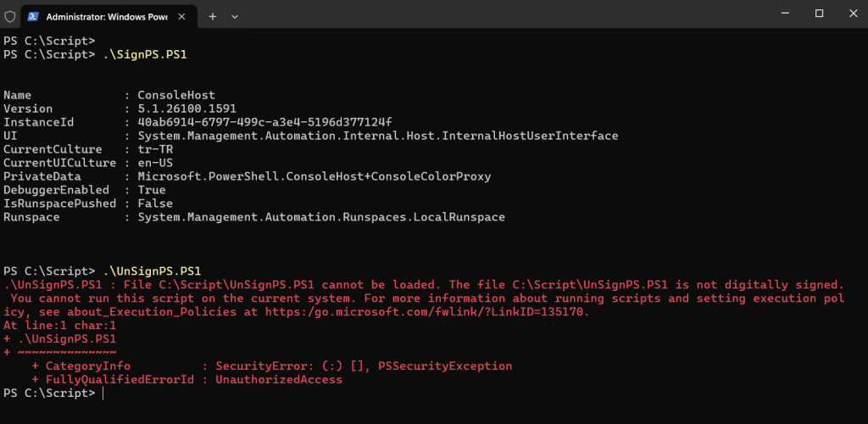Click the PowerShell icon on the tab

click(x=32, y=16)
